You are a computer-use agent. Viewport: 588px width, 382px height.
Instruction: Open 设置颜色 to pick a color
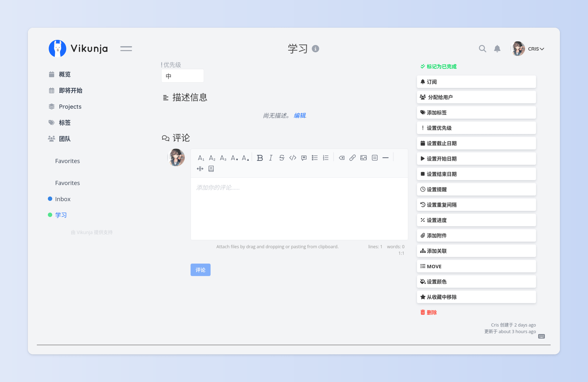476,281
